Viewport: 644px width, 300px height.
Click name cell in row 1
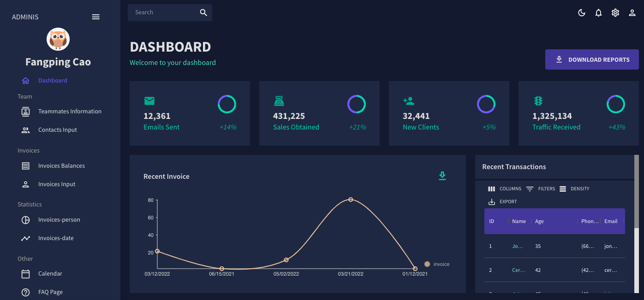tap(518, 246)
